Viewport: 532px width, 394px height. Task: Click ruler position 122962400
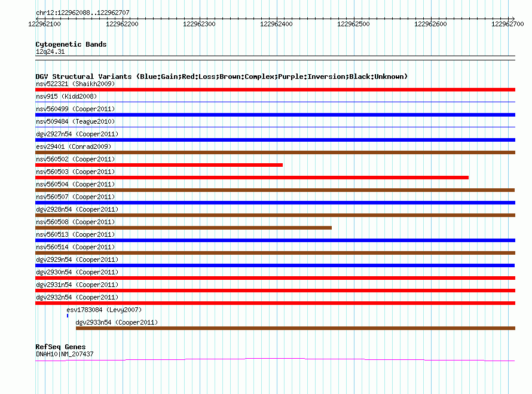point(276,24)
